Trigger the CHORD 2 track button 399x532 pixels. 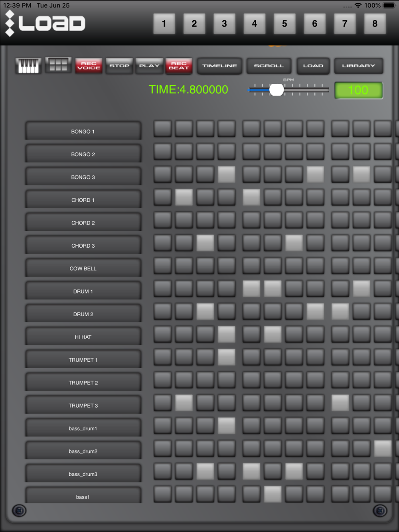83,223
